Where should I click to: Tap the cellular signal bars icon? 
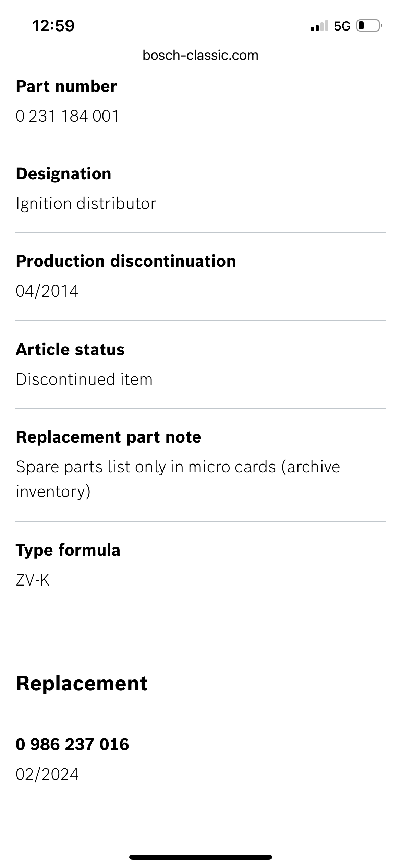pos(319,26)
